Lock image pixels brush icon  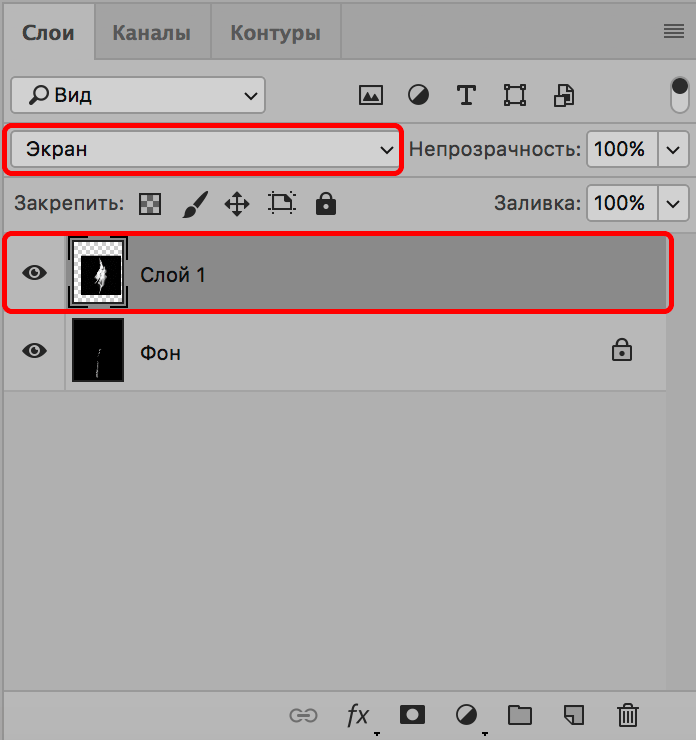(195, 204)
